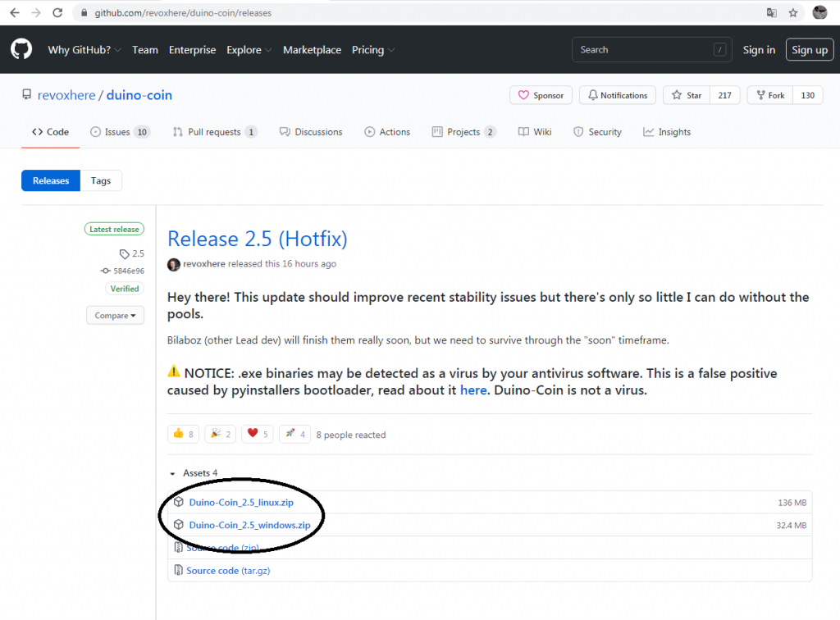The image size is (840, 620).
Task: Expand the Explore dropdown menu
Action: pyautogui.click(x=249, y=50)
